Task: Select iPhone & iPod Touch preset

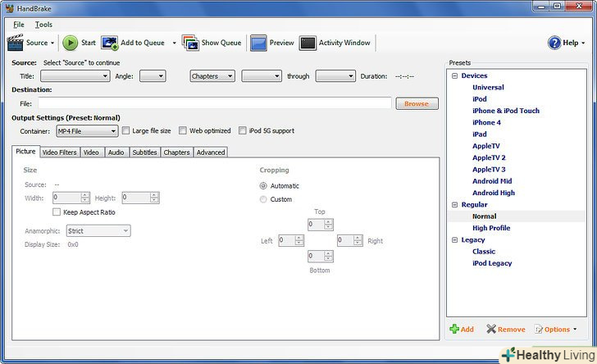Action: [x=506, y=111]
